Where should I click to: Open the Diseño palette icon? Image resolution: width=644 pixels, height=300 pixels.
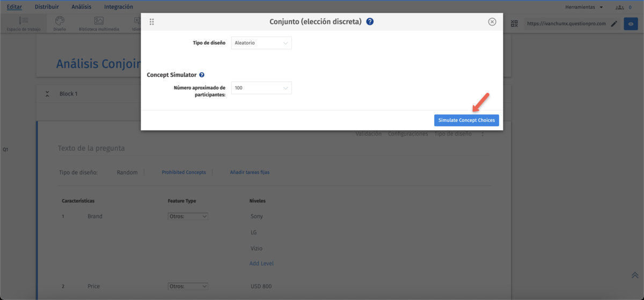pos(60,24)
